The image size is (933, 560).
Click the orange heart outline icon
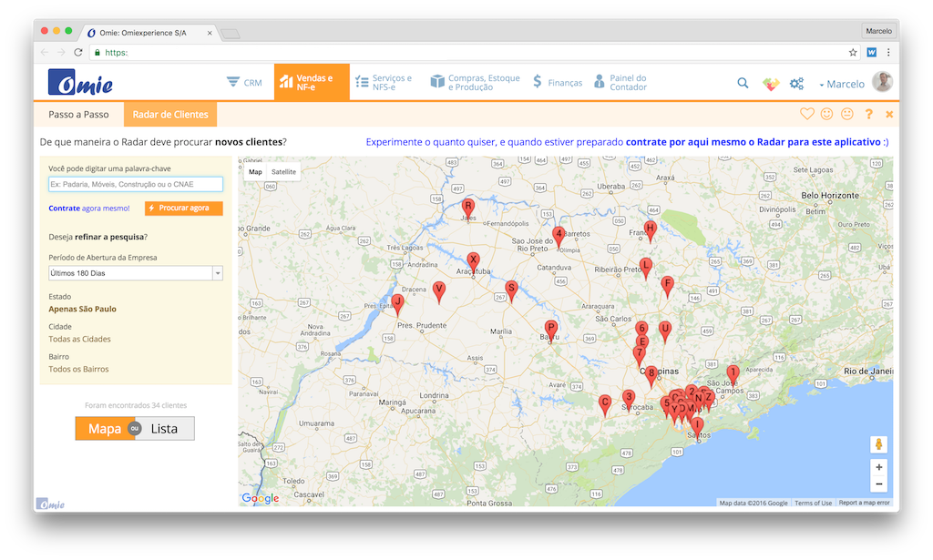[807, 114]
